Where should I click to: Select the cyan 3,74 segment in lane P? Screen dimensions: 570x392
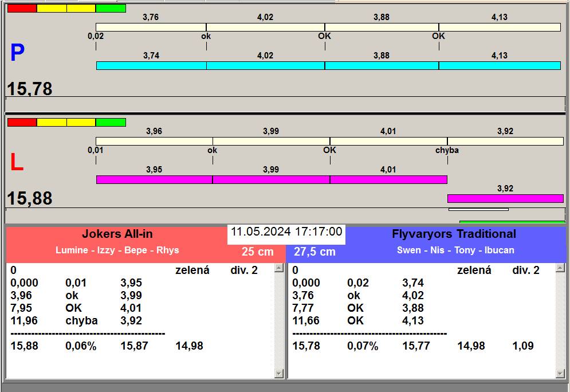pyautogui.click(x=151, y=65)
